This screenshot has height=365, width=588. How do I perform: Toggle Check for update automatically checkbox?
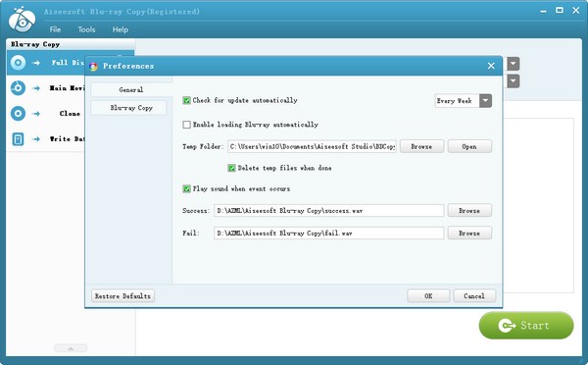pos(186,100)
